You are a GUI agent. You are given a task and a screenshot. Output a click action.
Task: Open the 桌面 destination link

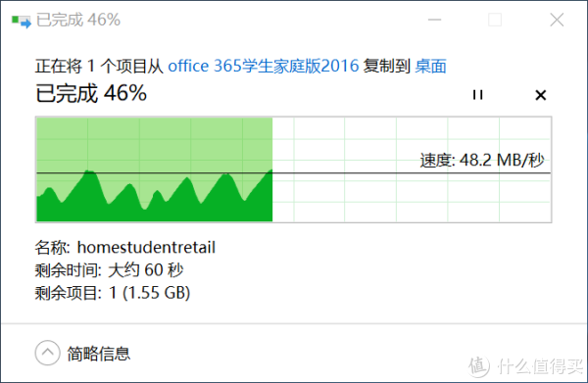(x=430, y=66)
